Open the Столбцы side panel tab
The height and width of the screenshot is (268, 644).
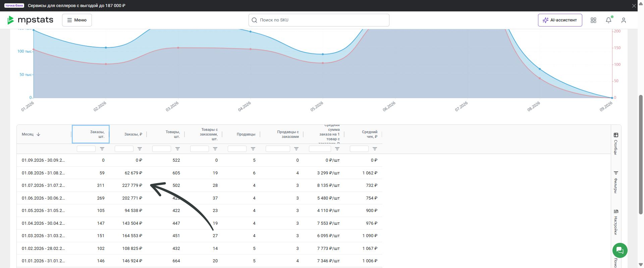(616, 144)
